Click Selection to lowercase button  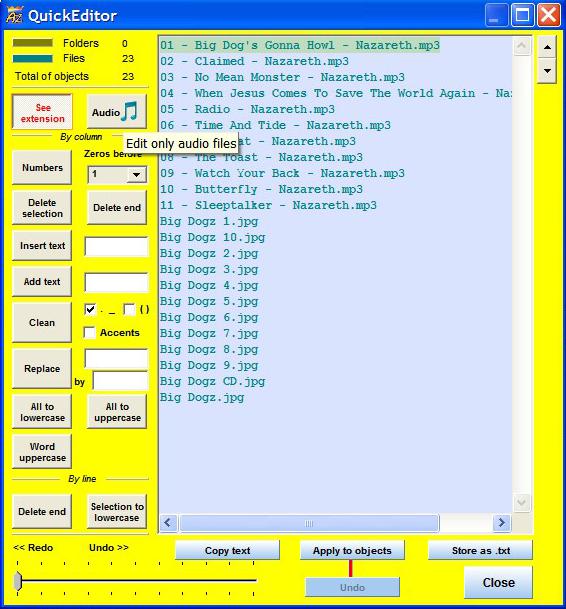pos(117,512)
